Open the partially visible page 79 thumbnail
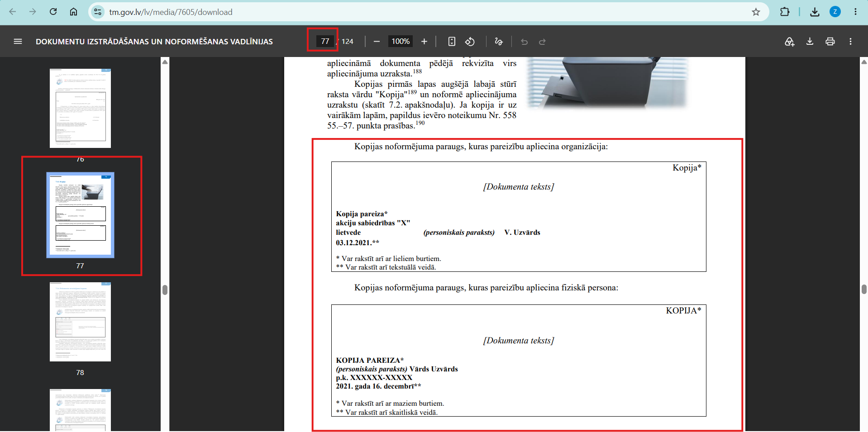Image resolution: width=868 pixels, height=432 pixels. coord(80,410)
